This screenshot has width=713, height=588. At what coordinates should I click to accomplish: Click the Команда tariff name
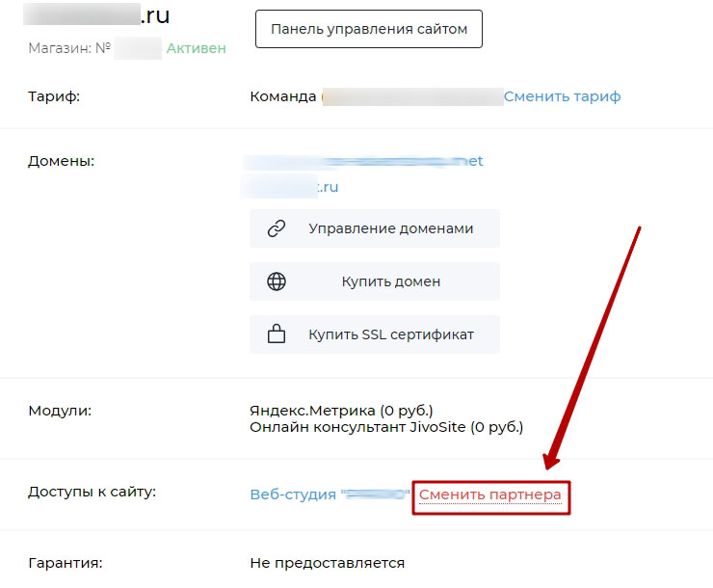282,96
